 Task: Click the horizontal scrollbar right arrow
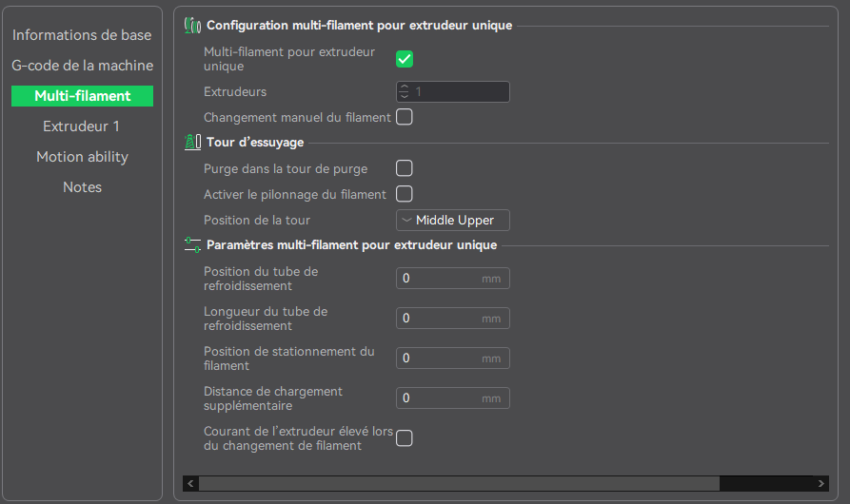point(820,484)
